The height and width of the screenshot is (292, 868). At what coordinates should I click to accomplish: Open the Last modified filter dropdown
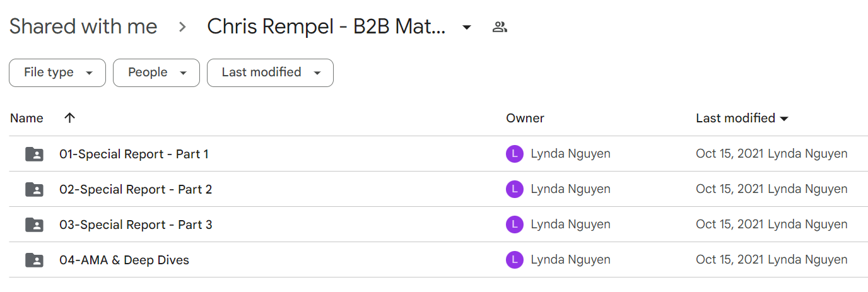pos(270,73)
